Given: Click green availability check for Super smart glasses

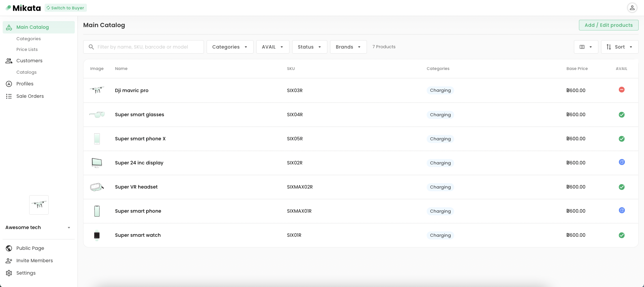Looking at the screenshot, I should [622, 115].
